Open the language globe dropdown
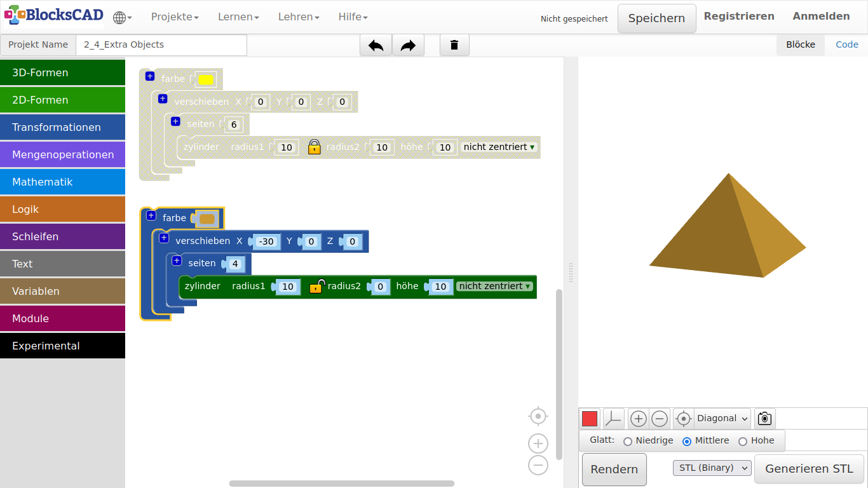This screenshot has height=488, width=868. 122,18
